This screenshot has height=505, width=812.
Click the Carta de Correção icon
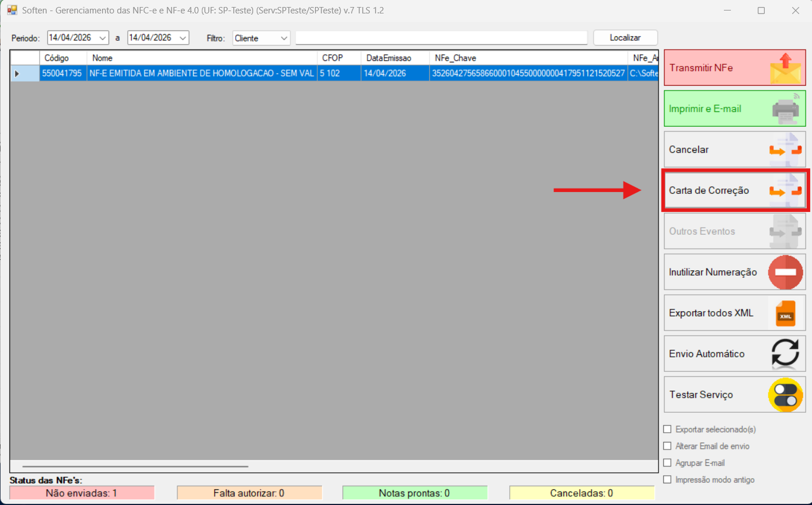(786, 190)
